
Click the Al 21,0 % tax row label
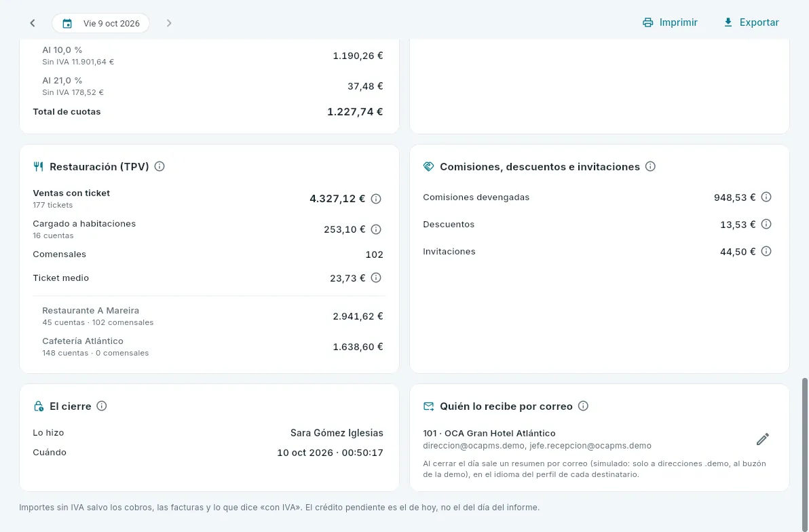tap(62, 81)
